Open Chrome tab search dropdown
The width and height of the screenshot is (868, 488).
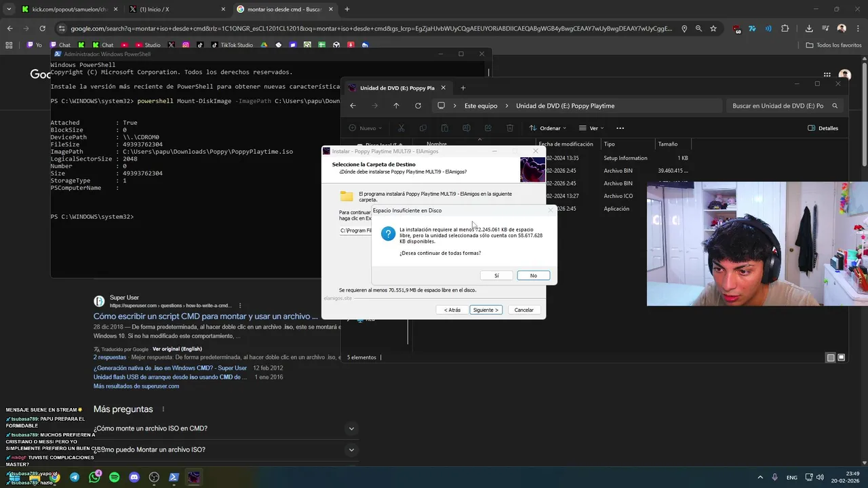pyautogui.click(x=9, y=9)
